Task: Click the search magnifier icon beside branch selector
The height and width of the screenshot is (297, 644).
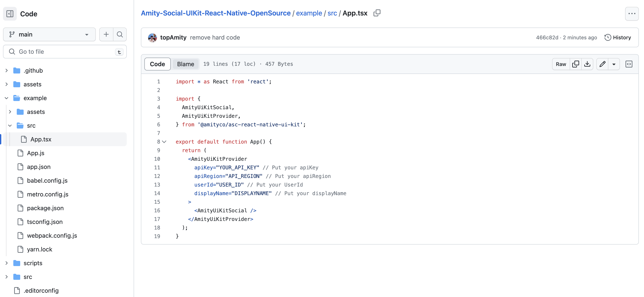Action: (120, 34)
